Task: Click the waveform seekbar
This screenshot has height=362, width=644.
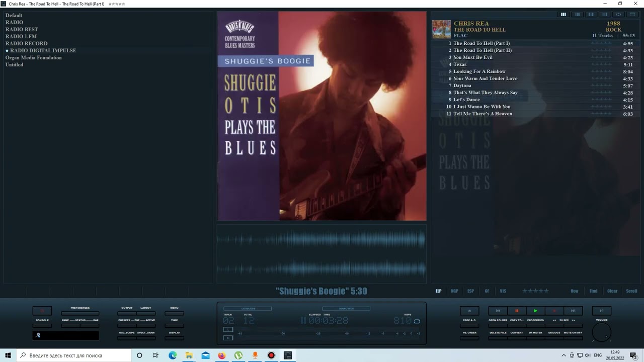Action: point(321,254)
